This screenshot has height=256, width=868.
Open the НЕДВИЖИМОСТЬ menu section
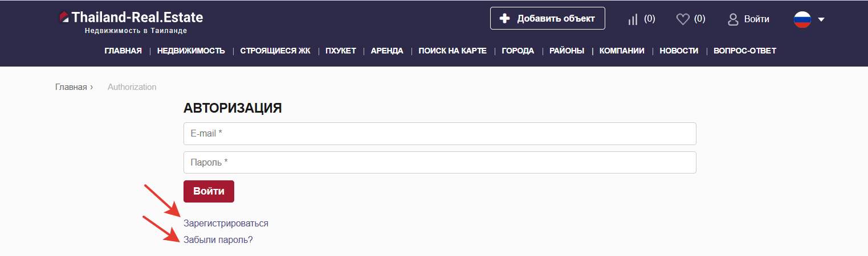point(191,51)
